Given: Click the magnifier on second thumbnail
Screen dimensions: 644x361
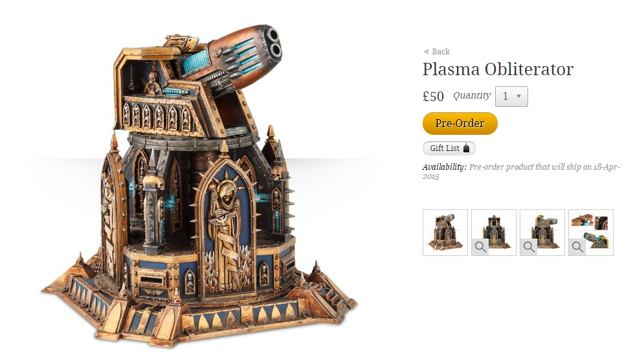Looking at the screenshot, I should pyautogui.click(x=480, y=247).
